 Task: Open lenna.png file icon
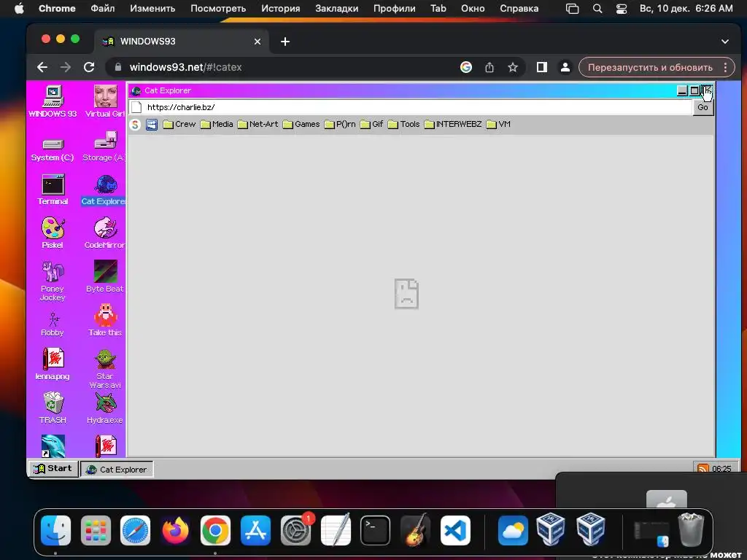[x=53, y=364]
